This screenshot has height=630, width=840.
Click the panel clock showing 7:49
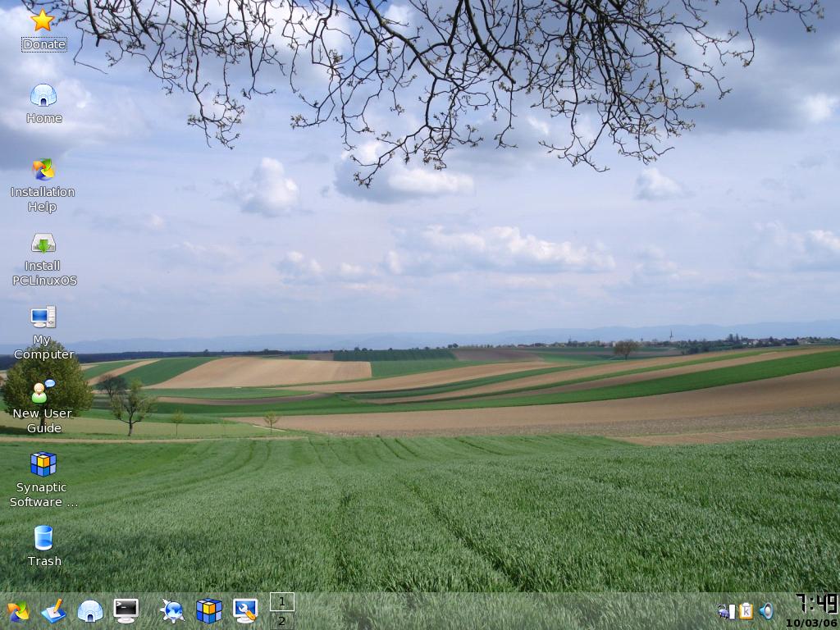[815, 605]
